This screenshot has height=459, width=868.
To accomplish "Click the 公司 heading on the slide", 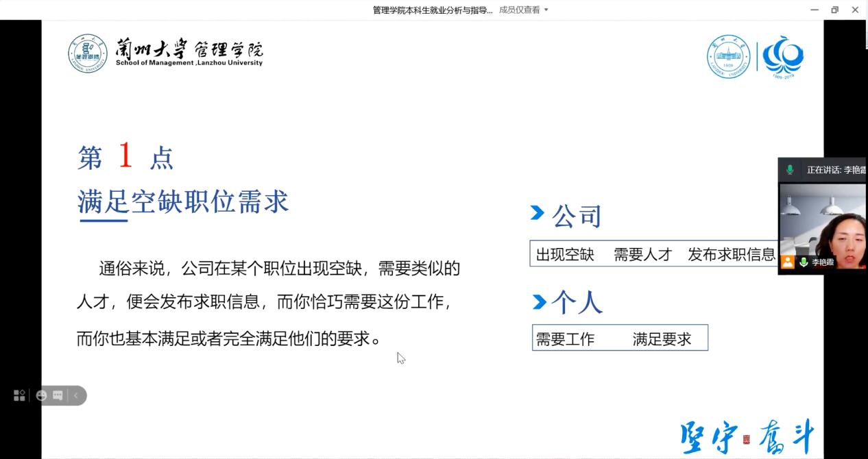I will [576, 216].
